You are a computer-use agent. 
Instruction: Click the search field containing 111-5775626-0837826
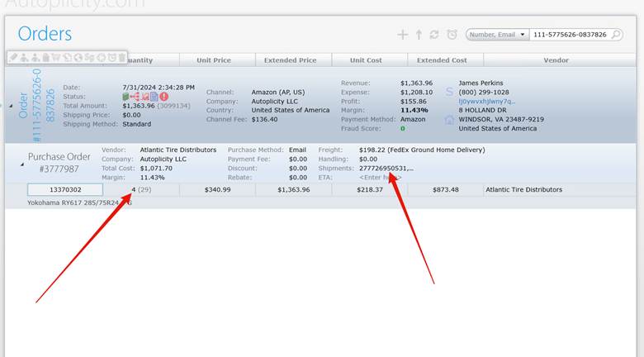(570, 35)
